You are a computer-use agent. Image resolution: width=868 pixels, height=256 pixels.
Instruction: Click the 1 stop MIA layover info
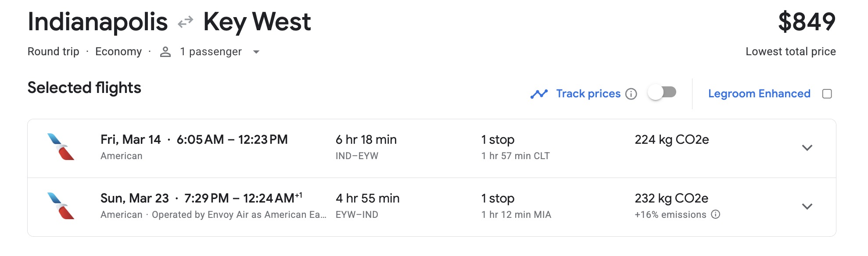point(516,206)
